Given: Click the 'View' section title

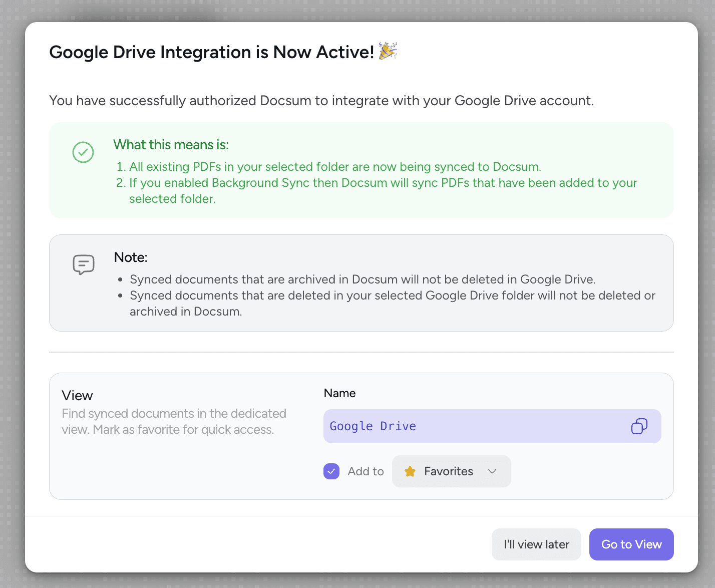Looking at the screenshot, I should (x=77, y=396).
